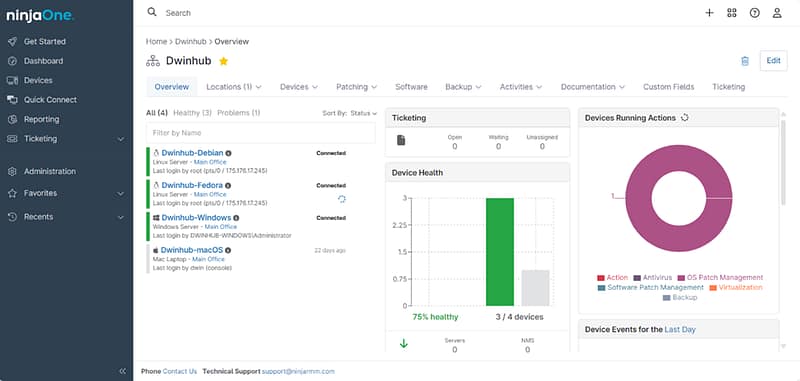Open the Dwinhub-Windows device link

click(x=196, y=218)
